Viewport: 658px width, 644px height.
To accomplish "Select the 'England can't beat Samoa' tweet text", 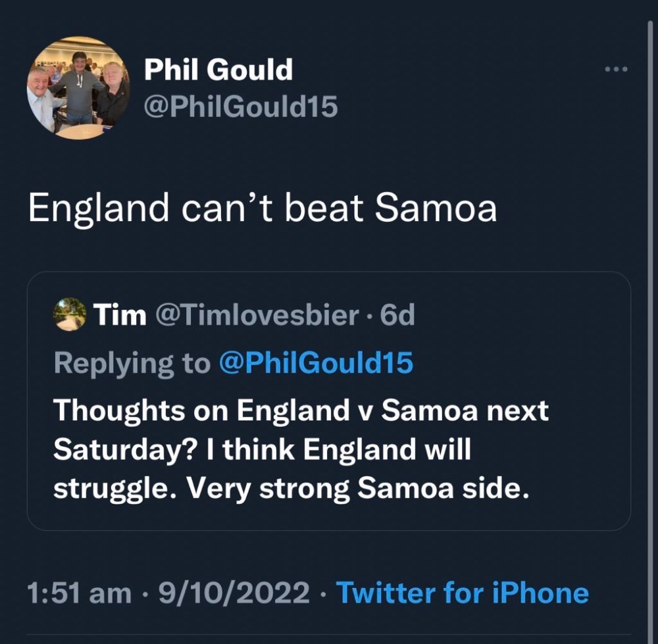I will (263, 209).
